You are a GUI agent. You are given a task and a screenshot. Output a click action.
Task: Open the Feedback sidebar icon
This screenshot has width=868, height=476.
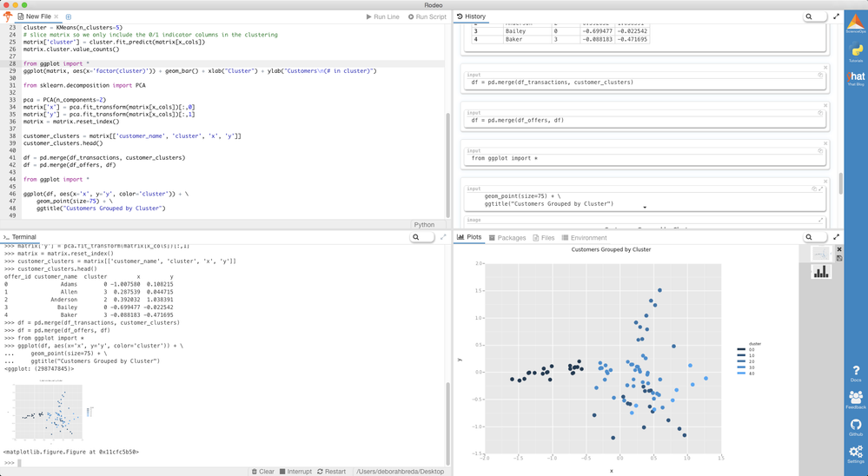click(x=856, y=400)
